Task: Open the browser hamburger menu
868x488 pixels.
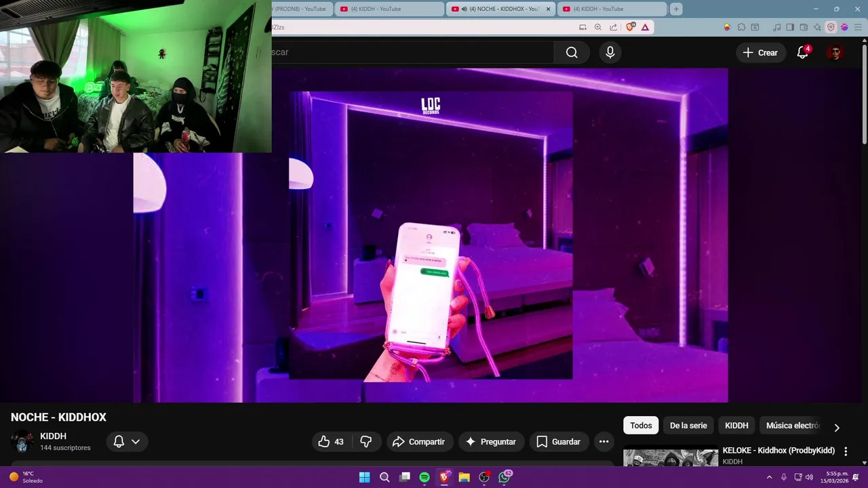Action: coord(858,27)
